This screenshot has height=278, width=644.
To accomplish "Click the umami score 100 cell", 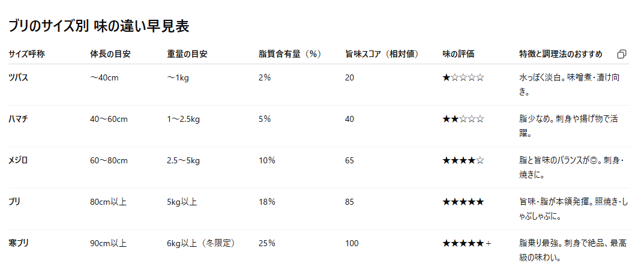I will point(352,243).
